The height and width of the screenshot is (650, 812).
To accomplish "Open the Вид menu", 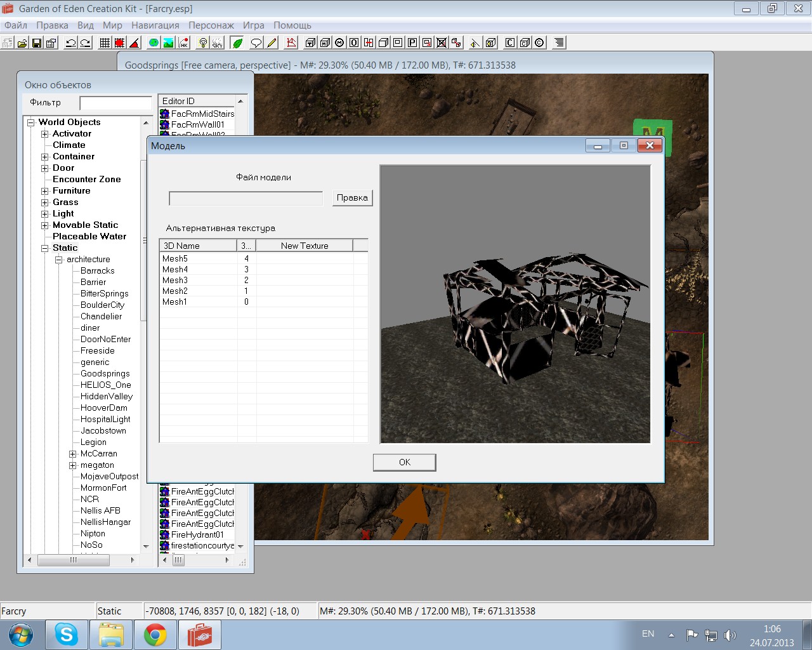I will pyautogui.click(x=86, y=25).
